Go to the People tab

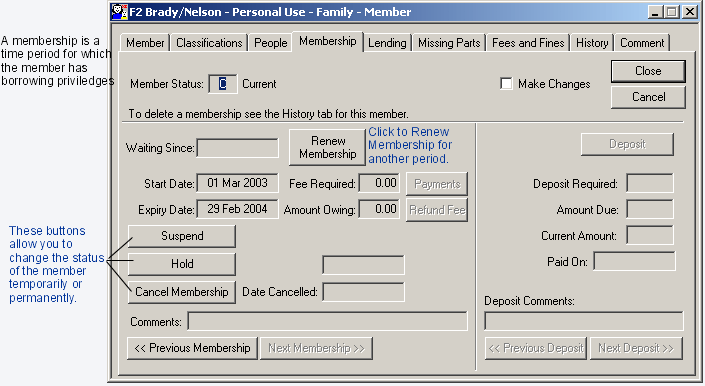[x=271, y=43]
